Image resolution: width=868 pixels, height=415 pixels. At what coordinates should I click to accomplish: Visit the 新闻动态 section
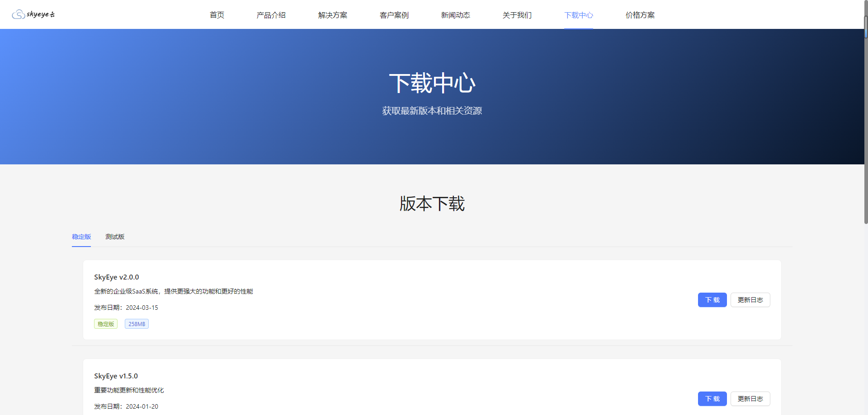(455, 15)
